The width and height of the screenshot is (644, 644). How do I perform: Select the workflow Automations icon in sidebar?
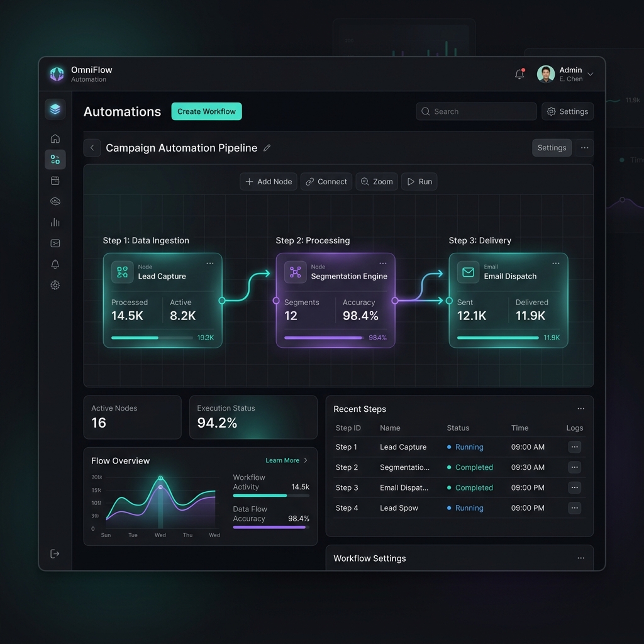[55, 159]
